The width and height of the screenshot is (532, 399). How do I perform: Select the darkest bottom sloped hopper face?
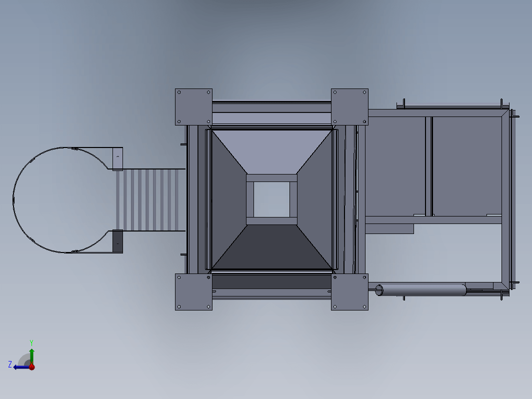(x=271, y=247)
